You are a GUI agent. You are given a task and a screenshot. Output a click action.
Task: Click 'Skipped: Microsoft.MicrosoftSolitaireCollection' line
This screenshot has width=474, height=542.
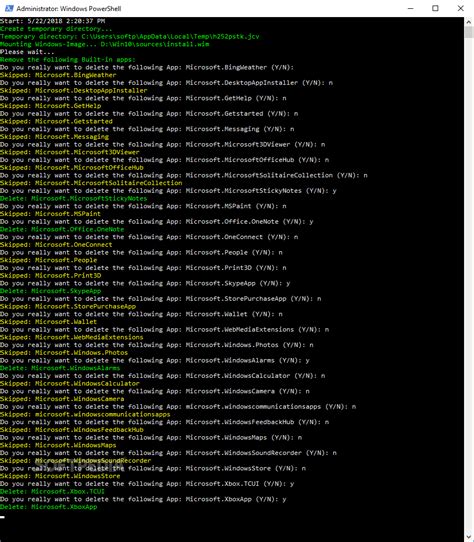tap(91, 183)
